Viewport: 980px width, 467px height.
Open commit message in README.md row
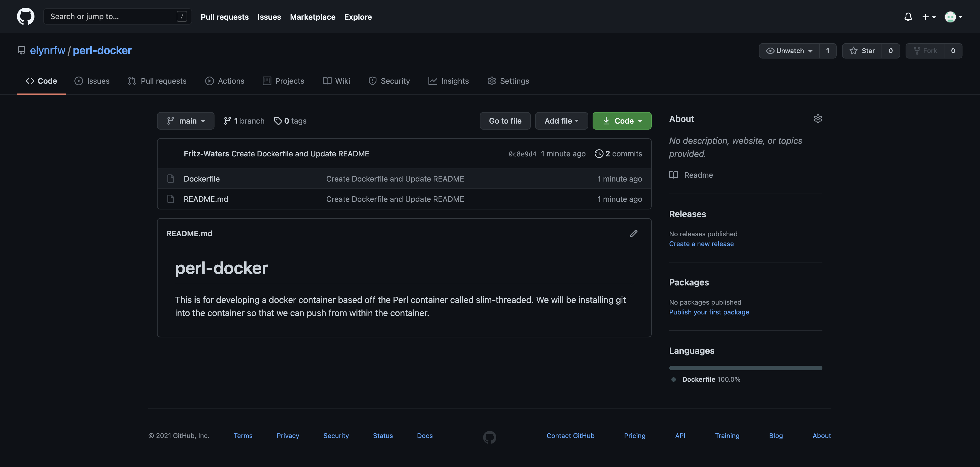pos(395,199)
